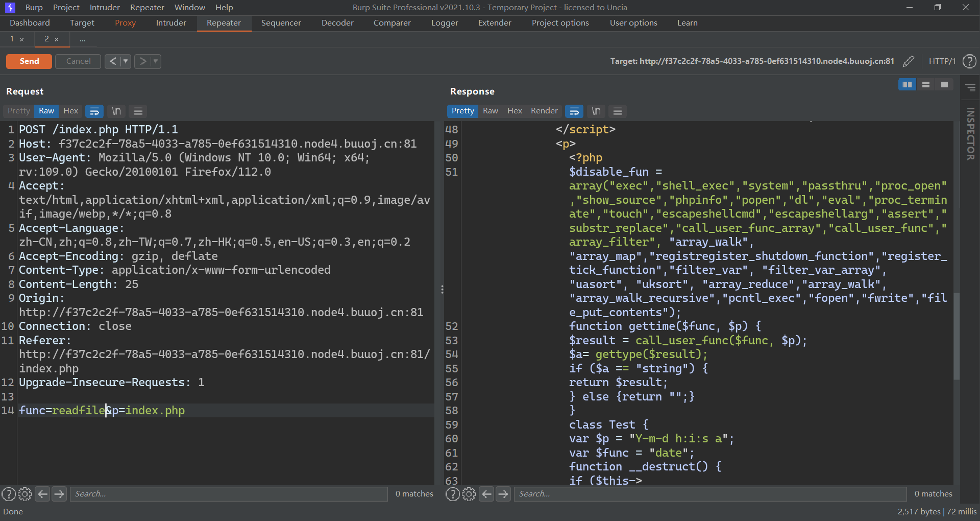
Task: Select the Response Render view
Action: [x=544, y=111]
